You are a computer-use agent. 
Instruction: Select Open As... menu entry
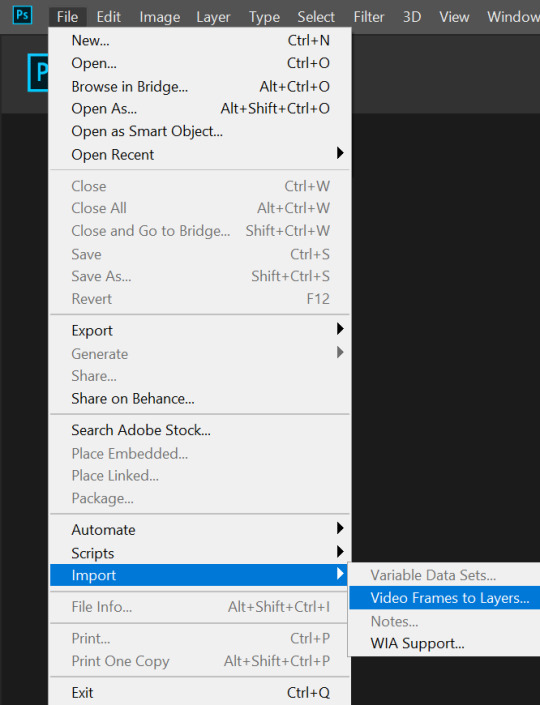point(200,109)
